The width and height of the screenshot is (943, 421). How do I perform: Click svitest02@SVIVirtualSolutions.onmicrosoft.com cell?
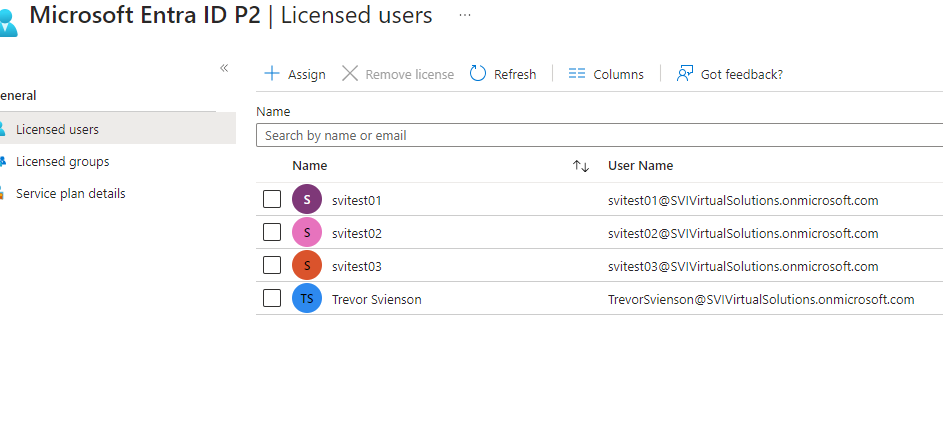[743, 233]
